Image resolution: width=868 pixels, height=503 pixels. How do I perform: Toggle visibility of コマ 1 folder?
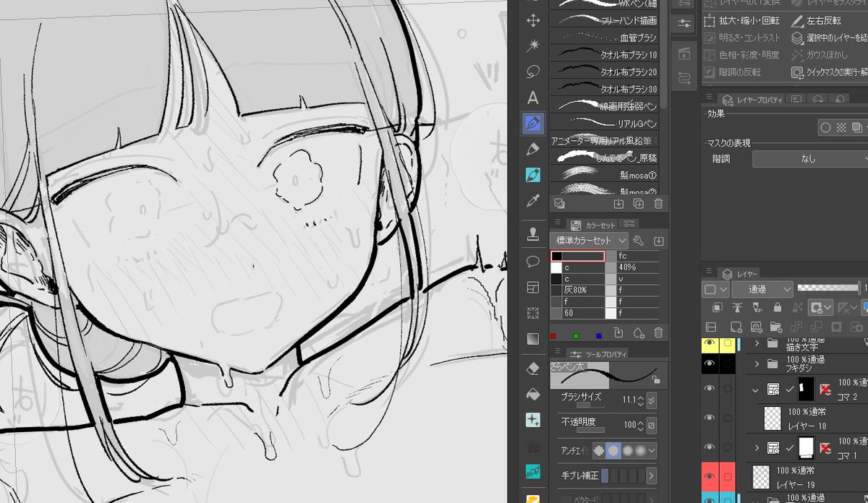[x=710, y=447]
